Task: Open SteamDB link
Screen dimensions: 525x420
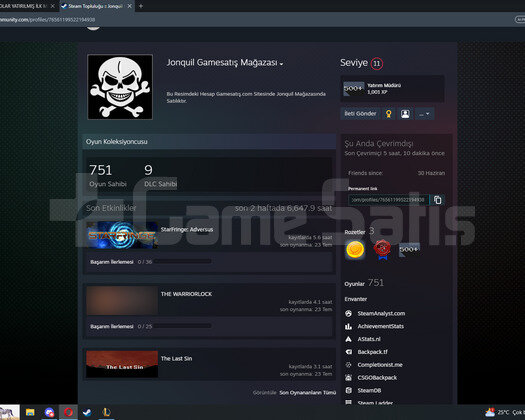Action: [369, 391]
